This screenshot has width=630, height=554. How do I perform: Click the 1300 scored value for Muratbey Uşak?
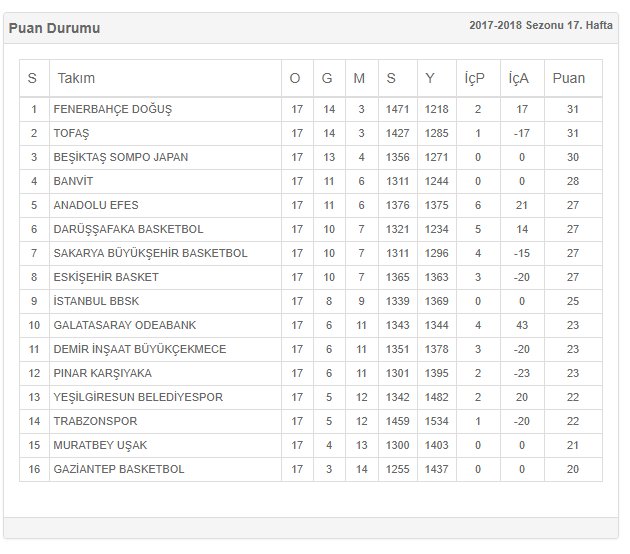tap(397, 445)
